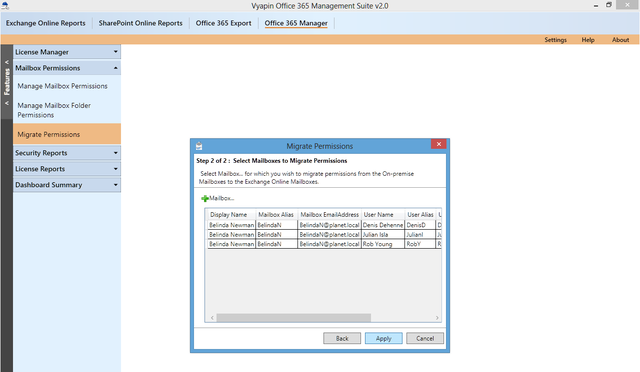Sort by the User Name column header

(383, 214)
